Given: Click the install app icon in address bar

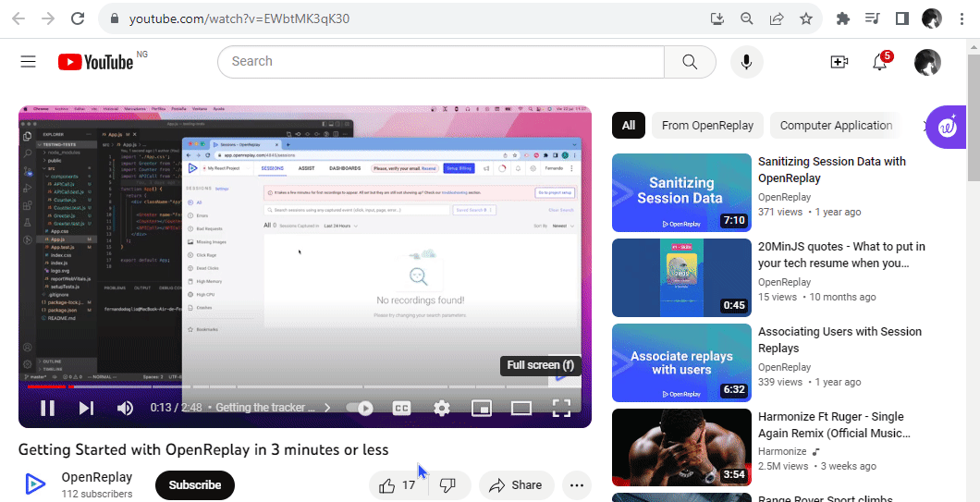Looking at the screenshot, I should [717, 18].
